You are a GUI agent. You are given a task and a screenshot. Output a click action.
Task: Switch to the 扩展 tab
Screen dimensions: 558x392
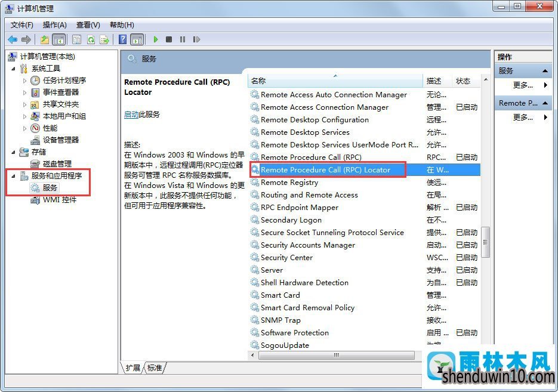pyautogui.click(x=132, y=368)
